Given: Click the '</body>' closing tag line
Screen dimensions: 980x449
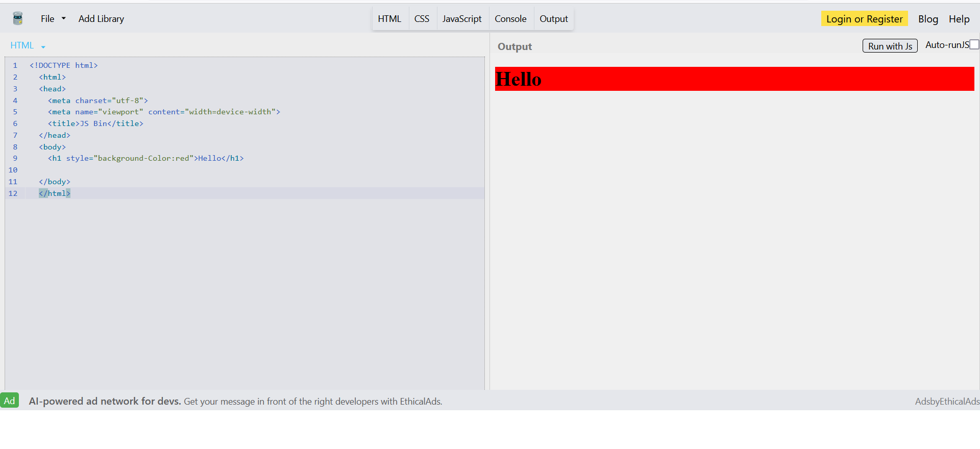Looking at the screenshot, I should pos(55,182).
